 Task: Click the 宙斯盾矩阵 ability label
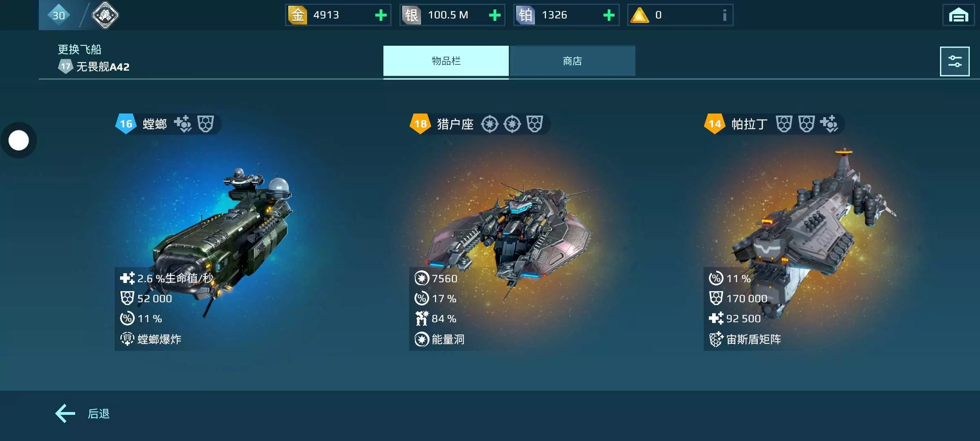pyautogui.click(x=753, y=339)
